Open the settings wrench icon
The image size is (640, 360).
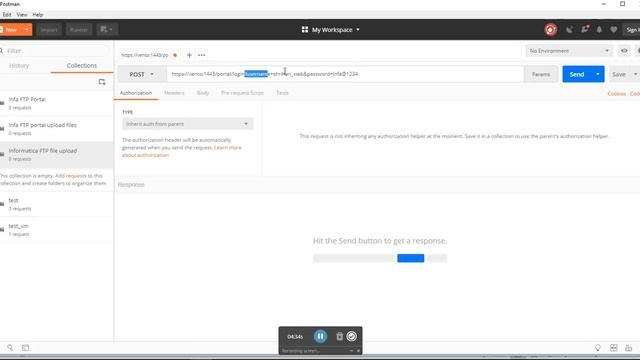585,29
